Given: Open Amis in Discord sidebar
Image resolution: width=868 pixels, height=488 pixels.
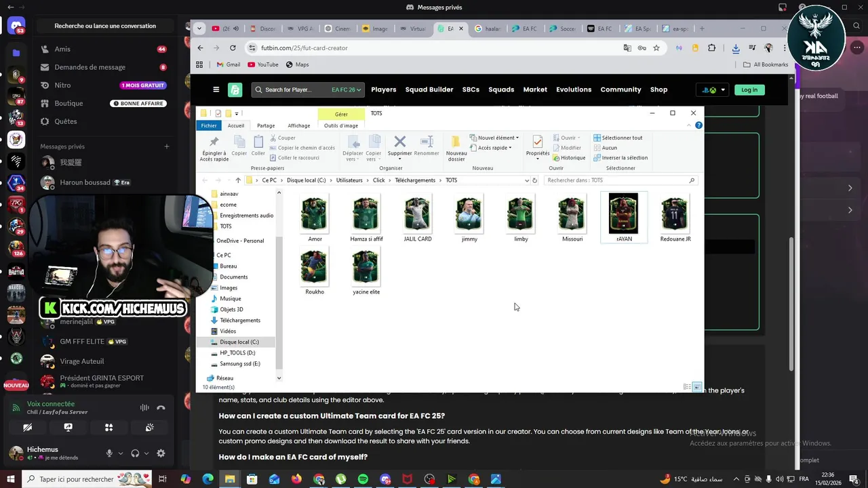Looking at the screenshot, I should [104, 49].
